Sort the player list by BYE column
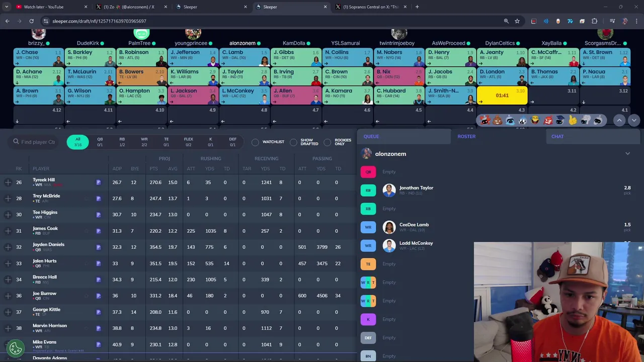This screenshot has height=362, width=644. (x=134, y=168)
